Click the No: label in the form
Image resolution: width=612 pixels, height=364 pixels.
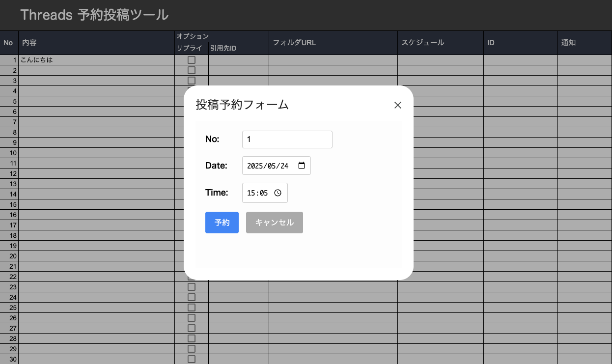tap(212, 139)
